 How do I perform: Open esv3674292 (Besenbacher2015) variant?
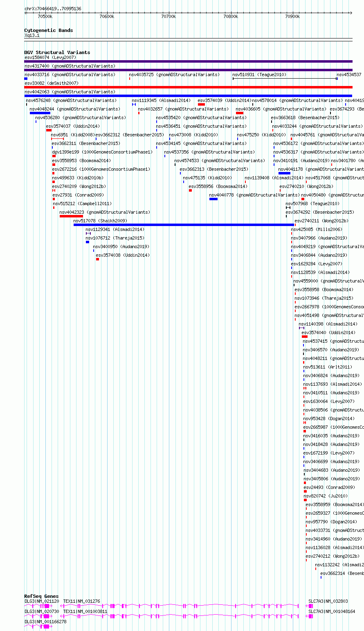[x=320, y=212]
